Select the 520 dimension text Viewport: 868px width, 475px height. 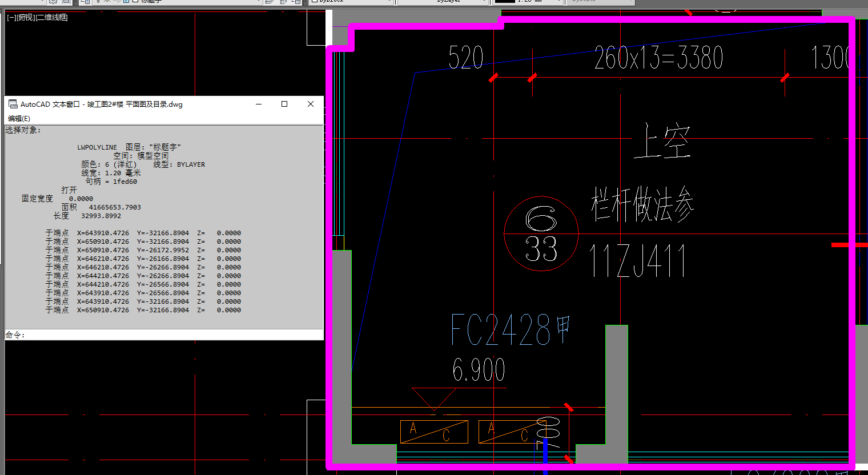(x=466, y=58)
